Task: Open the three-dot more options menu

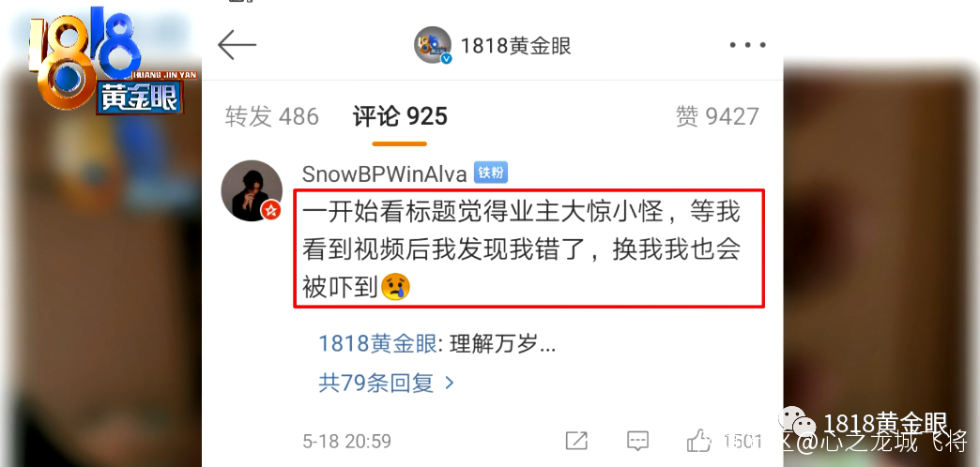Action: [747, 46]
